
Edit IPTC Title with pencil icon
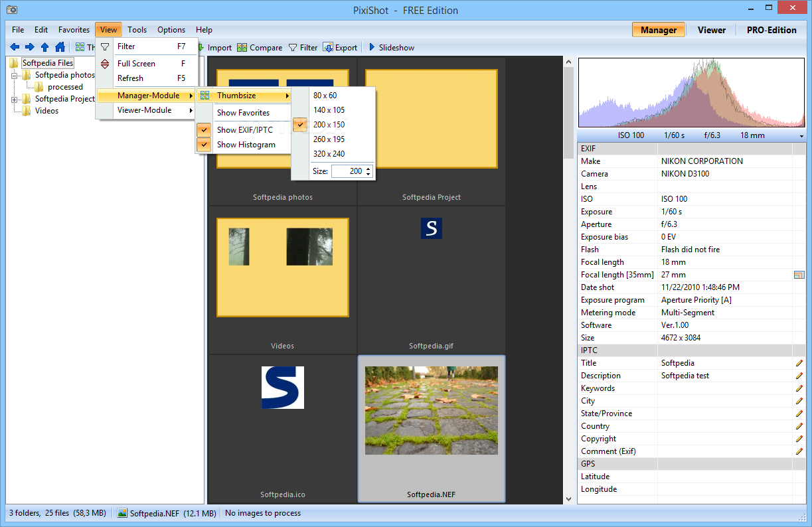pos(799,363)
